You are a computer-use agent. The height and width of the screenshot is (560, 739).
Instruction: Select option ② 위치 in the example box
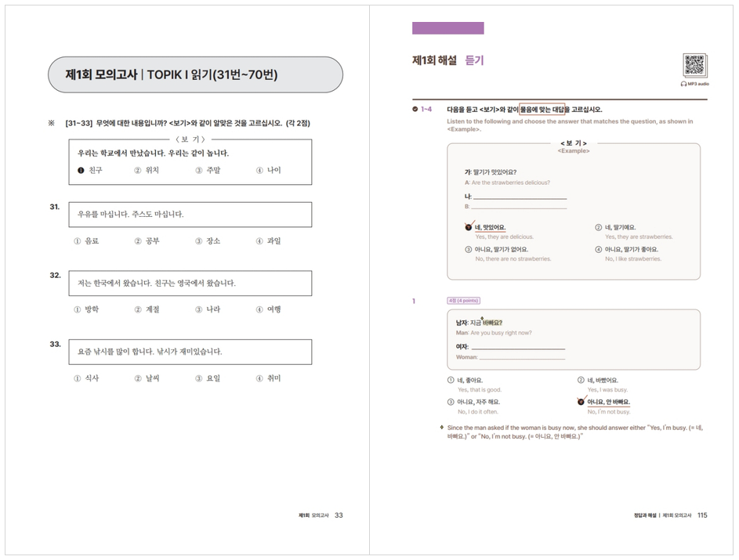point(147,170)
